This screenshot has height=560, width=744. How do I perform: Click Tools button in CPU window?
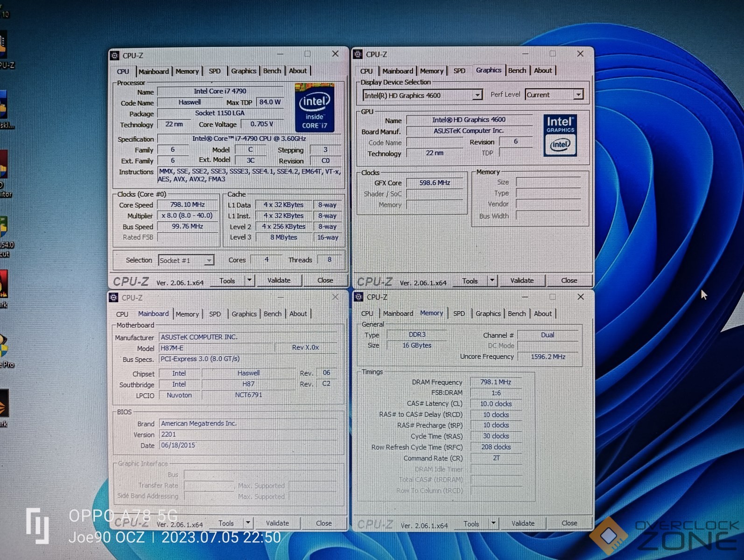coord(227,280)
